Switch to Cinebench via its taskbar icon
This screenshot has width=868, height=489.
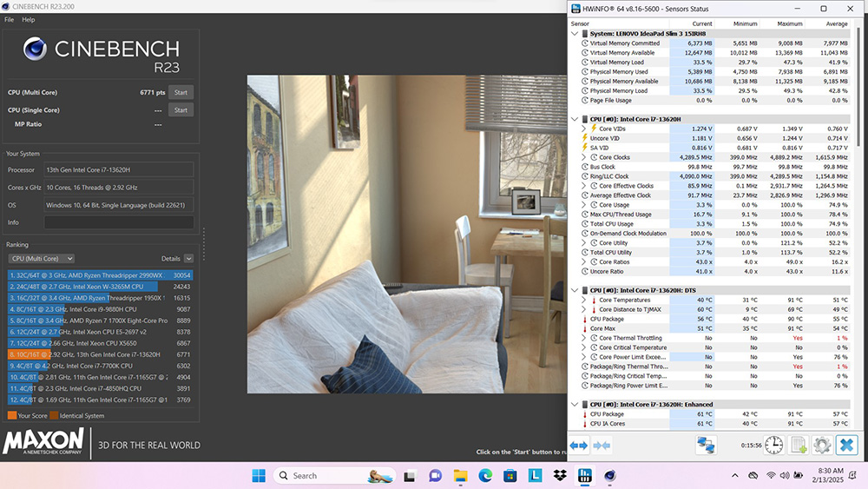coord(610,476)
